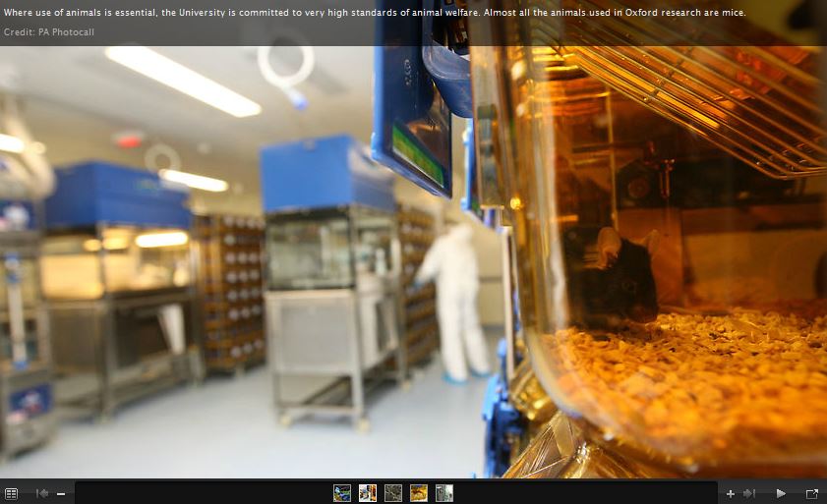Open the thumbnail grid view icon
Viewport: 827px width, 504px height.
click(11, 493)
